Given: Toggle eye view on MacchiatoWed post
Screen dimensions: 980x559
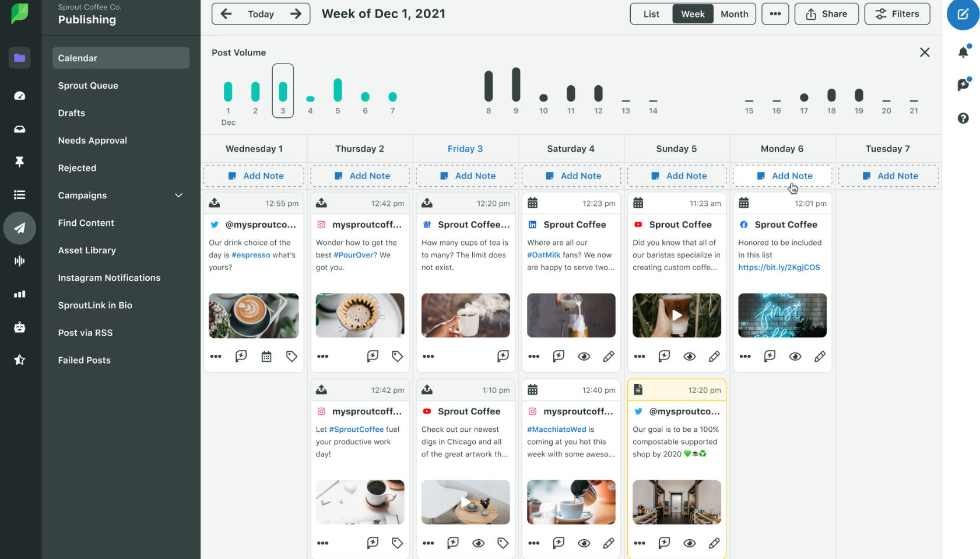Looking at the screenshot, I should (584, 543).
